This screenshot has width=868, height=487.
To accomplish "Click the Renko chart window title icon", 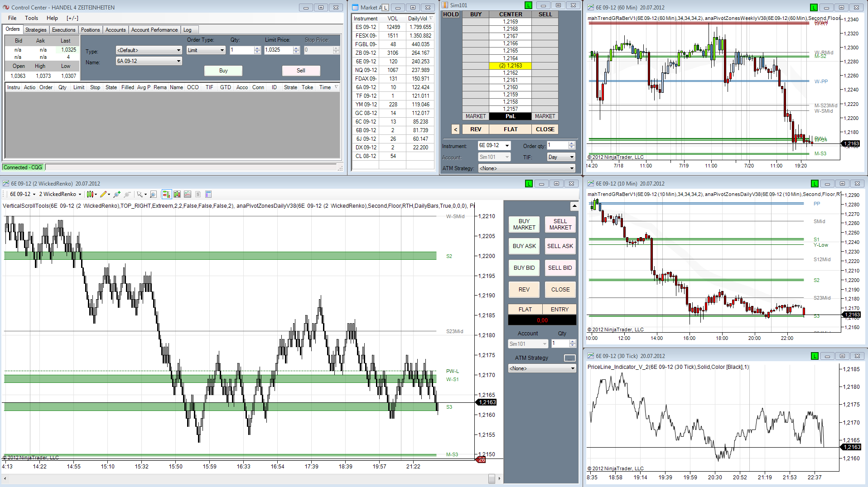I will tap(6, 183).
